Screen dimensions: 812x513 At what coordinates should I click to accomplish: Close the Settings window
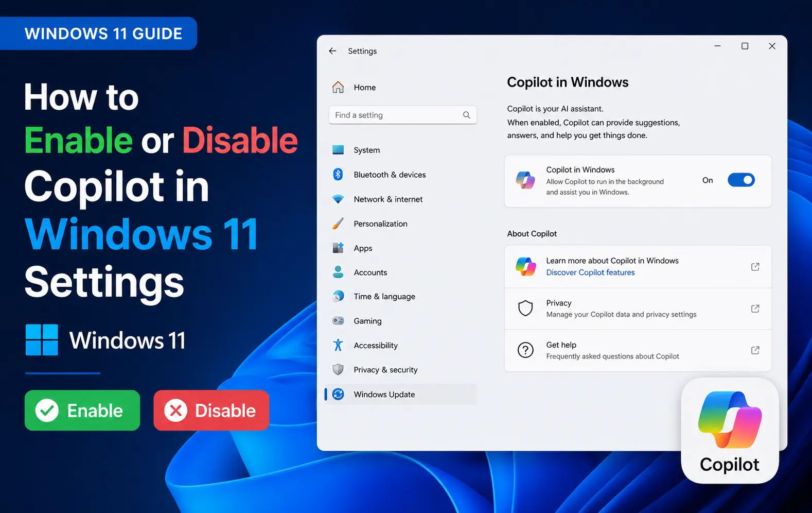(x=772, y=46)
